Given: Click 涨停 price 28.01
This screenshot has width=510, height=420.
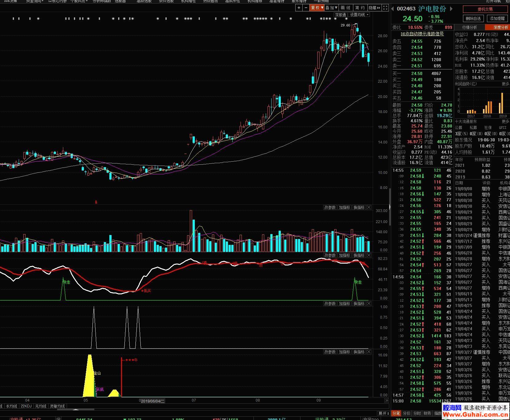Looking at the screenshot, I should coord(417,136).
